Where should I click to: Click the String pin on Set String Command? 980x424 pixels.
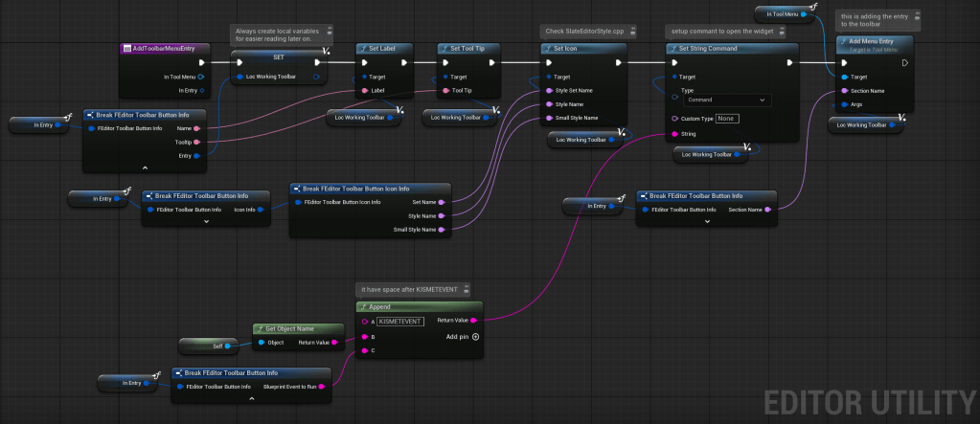click(674, 134)
